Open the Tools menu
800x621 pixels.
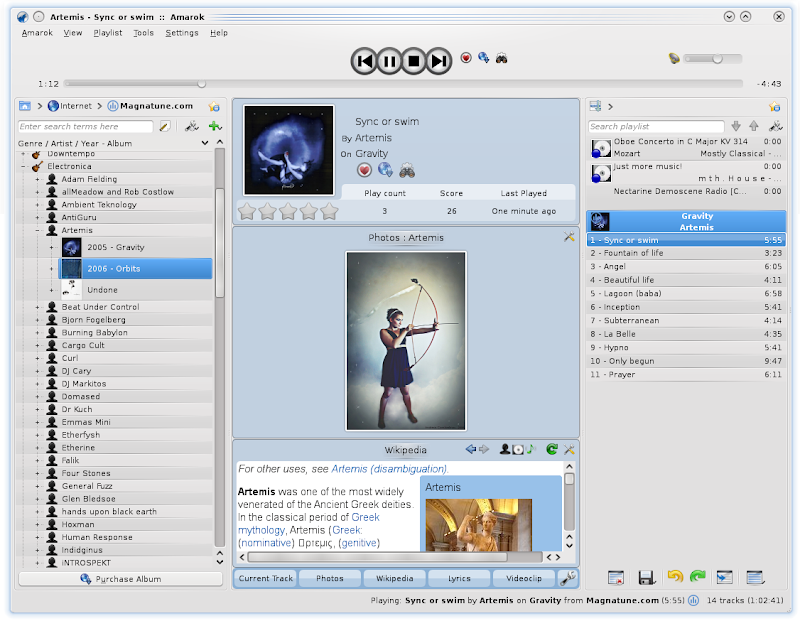[x=143, y=33]
